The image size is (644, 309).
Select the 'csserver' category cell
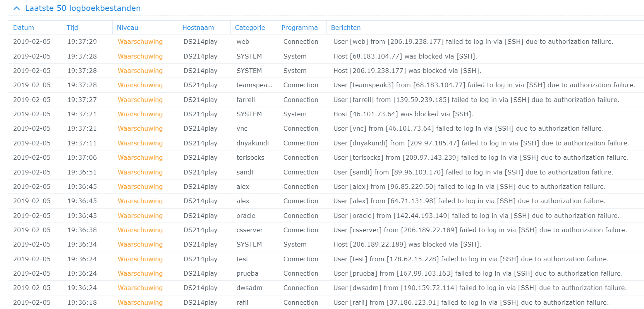pos(250,230)
